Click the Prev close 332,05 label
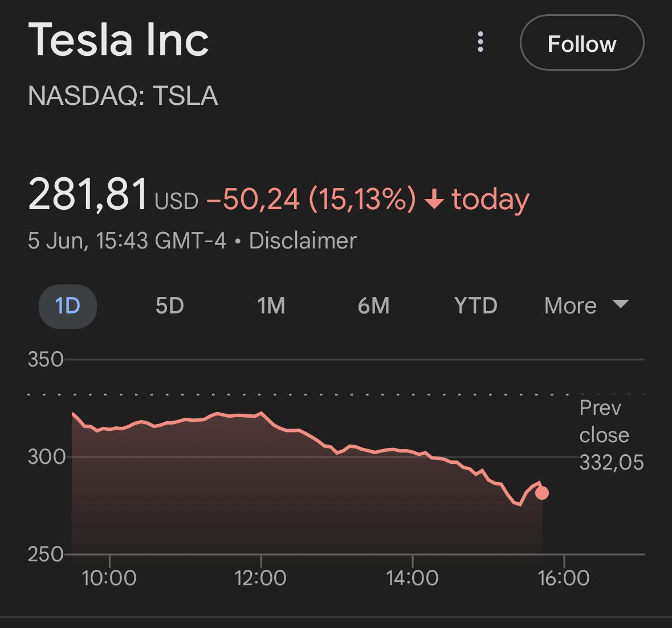The width and height of the screenshot is (672, 628). [x=610, y=435]
